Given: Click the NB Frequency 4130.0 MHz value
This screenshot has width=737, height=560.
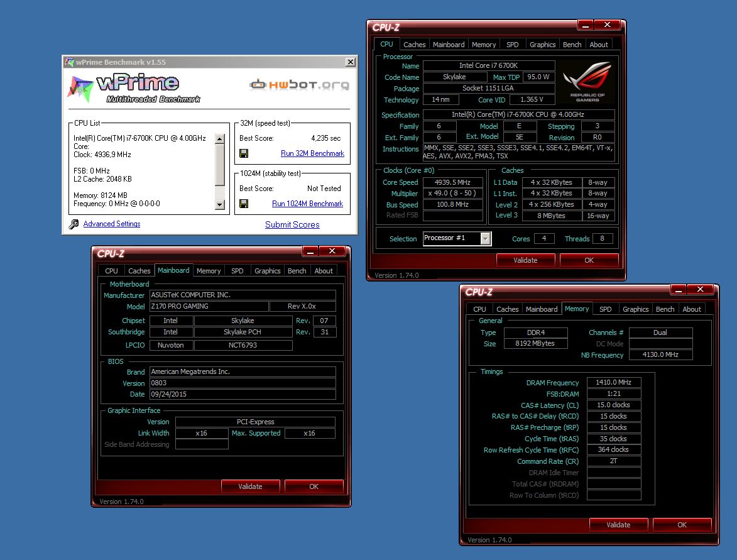Looking at the screenshot, I should [x=660, y=355].
